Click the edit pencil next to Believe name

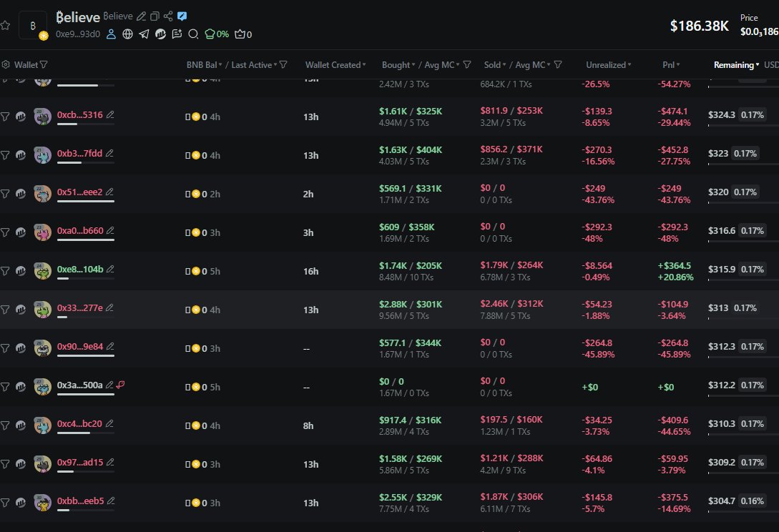141,16
